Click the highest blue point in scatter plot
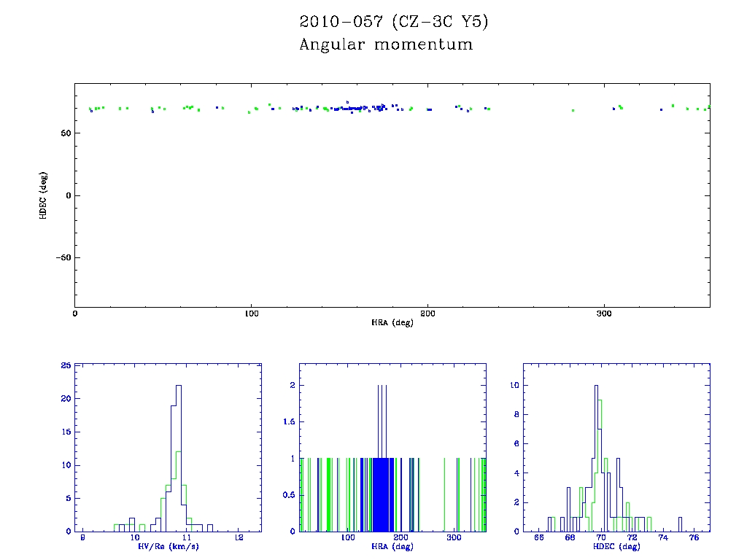Screen dimensions: 747x560 click(x=348, y=102)
